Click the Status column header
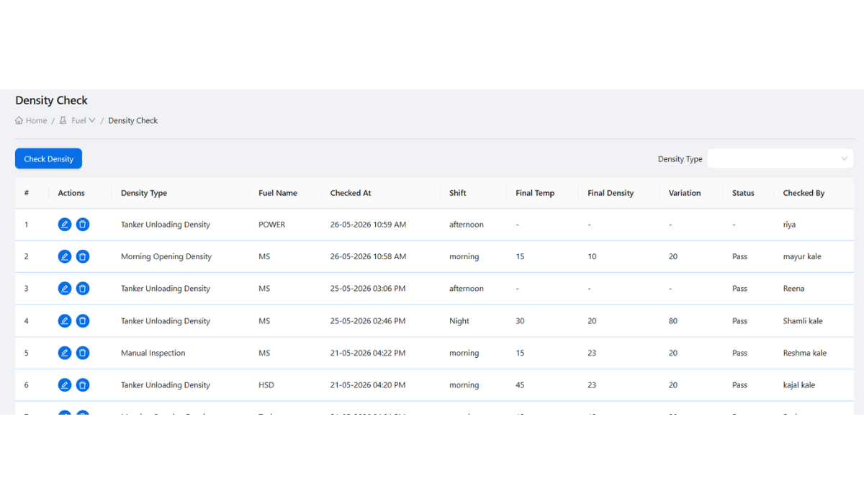This screenshot has height=504, width=864. (x=743, y=193)
